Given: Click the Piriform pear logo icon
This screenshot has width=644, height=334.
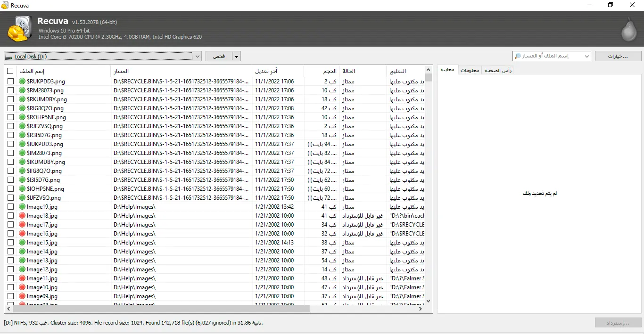Looking at the screenshot, I should coord(628,30).
